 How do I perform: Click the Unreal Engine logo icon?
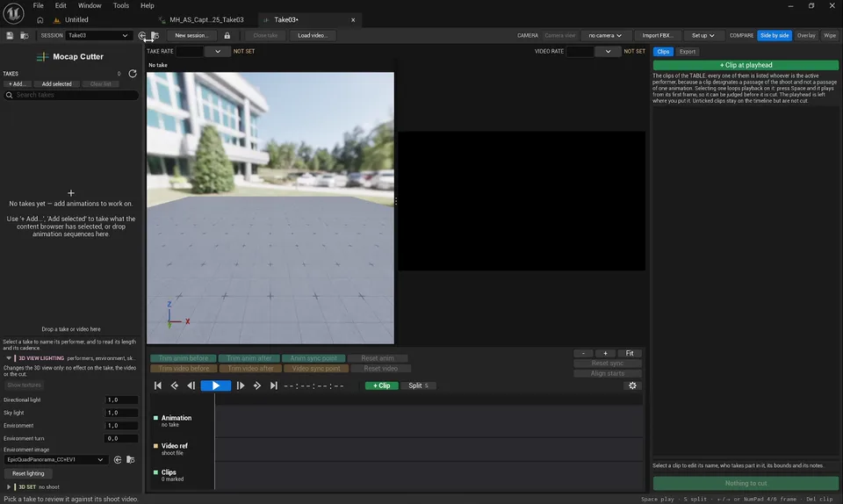pyautogui.click(x=13, y=13)
